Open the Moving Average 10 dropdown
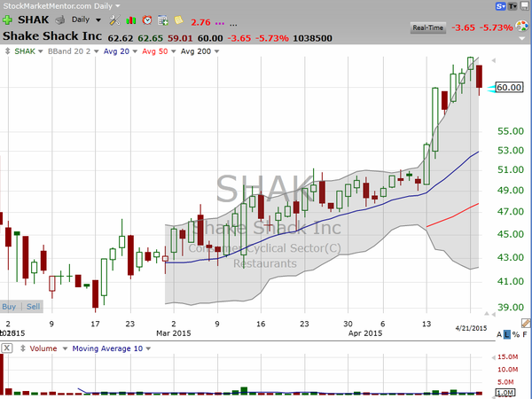Viewport: 532px width, 399px height. (x=148, y=348)
